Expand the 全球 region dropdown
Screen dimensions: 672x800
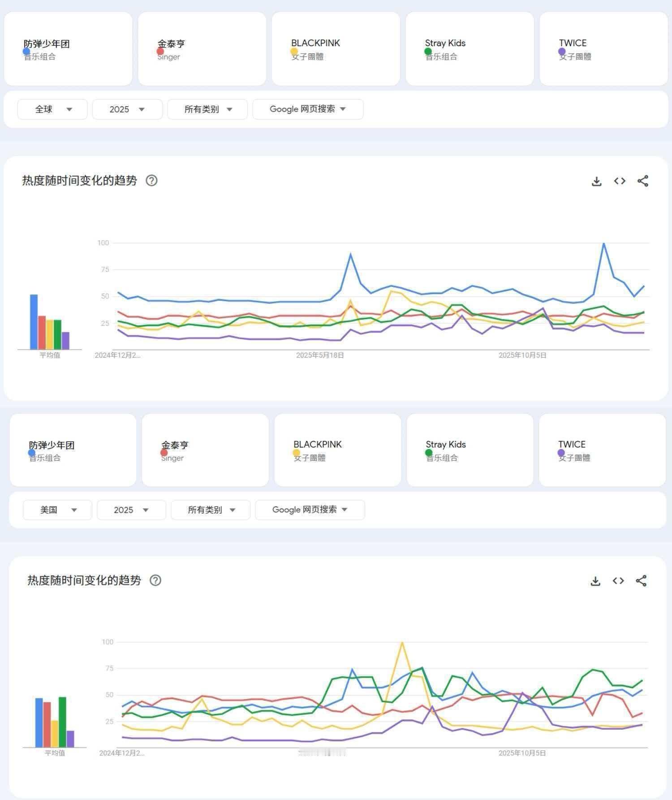point(52,109)
